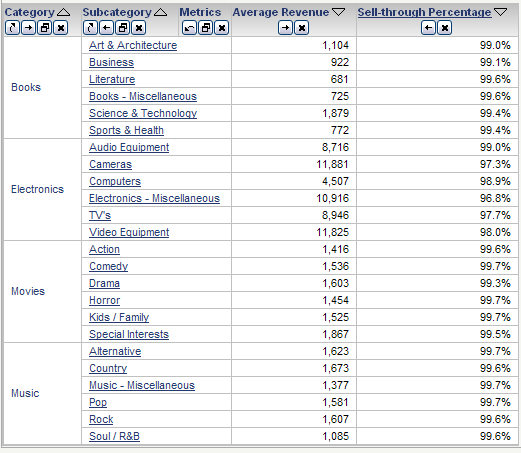Sort Sell-through Percentage descending

(500, 12)
